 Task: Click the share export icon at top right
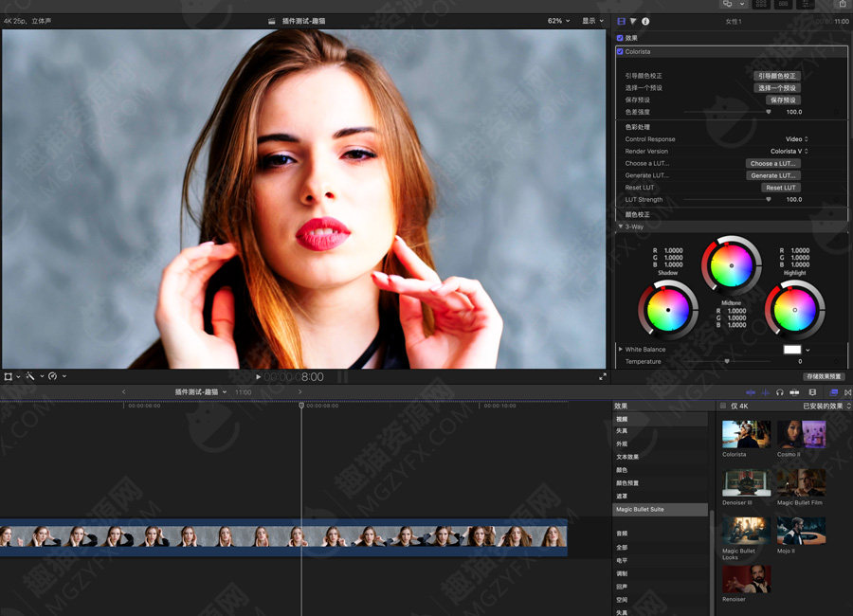click(x=843, y=4)
